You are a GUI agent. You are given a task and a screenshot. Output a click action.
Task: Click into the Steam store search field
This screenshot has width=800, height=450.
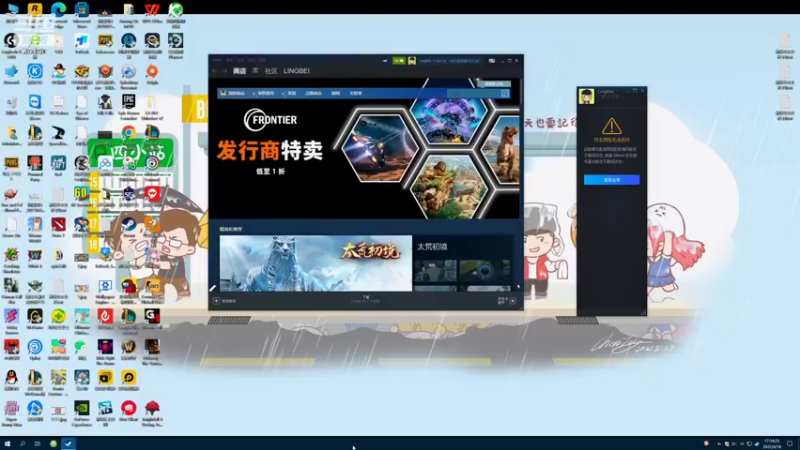pos(473,93)
